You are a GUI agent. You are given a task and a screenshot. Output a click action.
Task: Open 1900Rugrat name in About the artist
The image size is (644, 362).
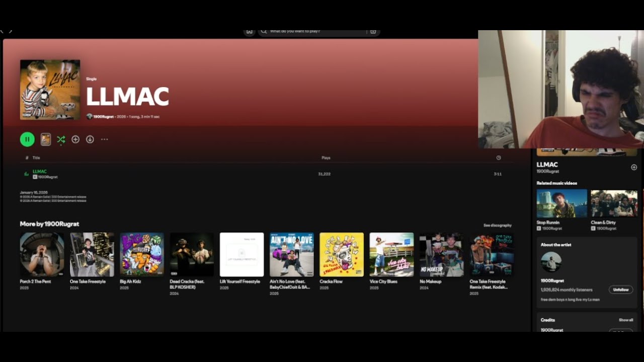coord(552,281)
